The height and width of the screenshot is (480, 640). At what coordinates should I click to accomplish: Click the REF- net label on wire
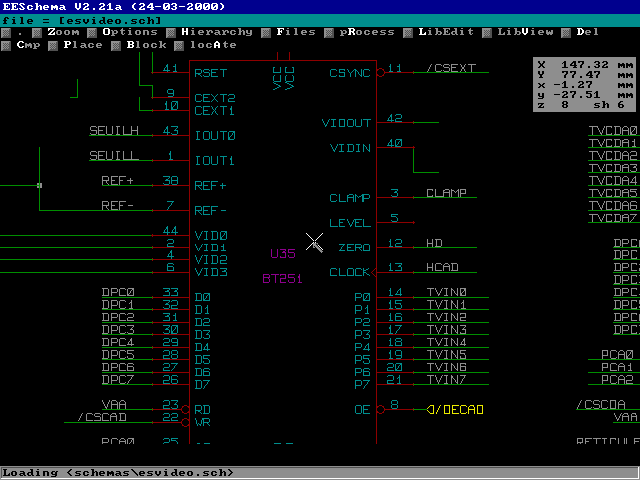click(x=118, y=205)
